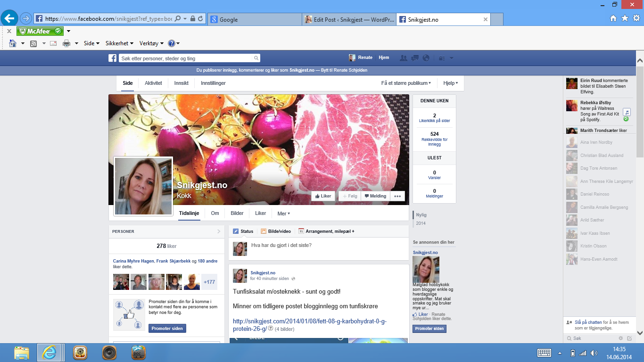Viewport: 644px width, 362px height.
Task: Click the new message compose icon in chat
Action: click(x=629, y=338)
